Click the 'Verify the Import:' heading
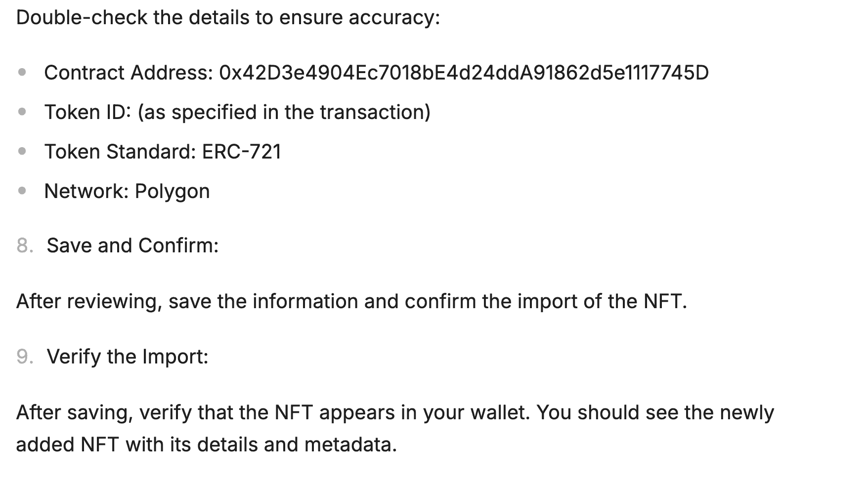Viewport: 868px width, 482px height. pyautogui.click(x=128, y=357)
